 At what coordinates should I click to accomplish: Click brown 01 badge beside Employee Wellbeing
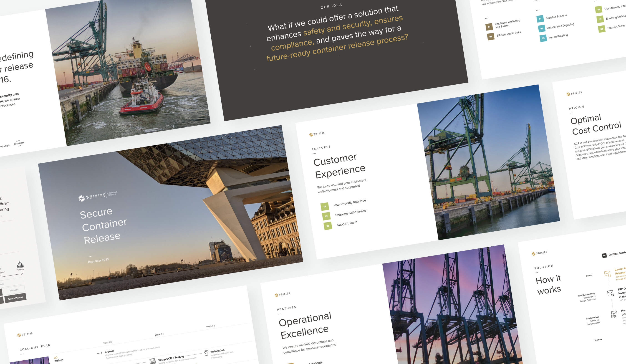pos(489,27)
